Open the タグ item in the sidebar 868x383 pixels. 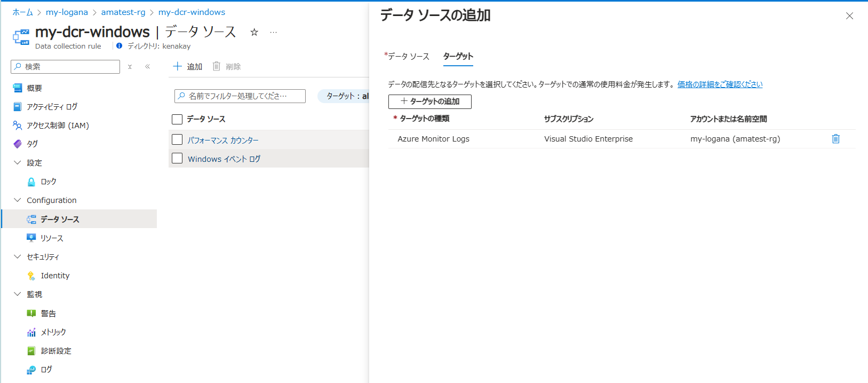(32, 144)
